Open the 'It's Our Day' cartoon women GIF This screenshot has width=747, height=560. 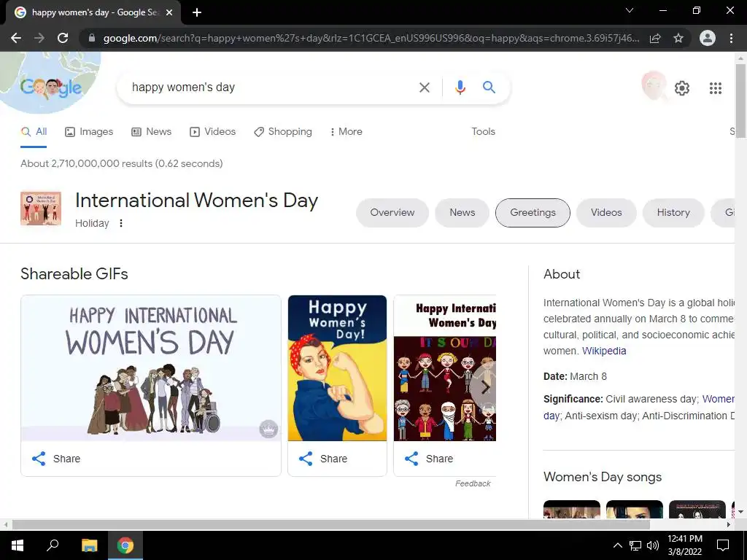pyautogui.click(x=445, y=368)
